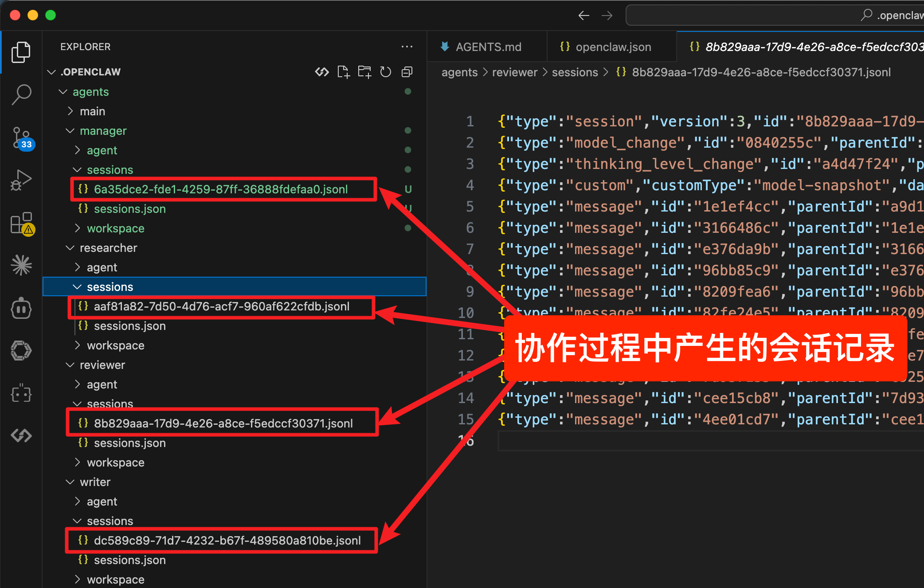Open Source Control with 33 changes
This screenshot has width=924, height=588.
click(x=21, y=137)
